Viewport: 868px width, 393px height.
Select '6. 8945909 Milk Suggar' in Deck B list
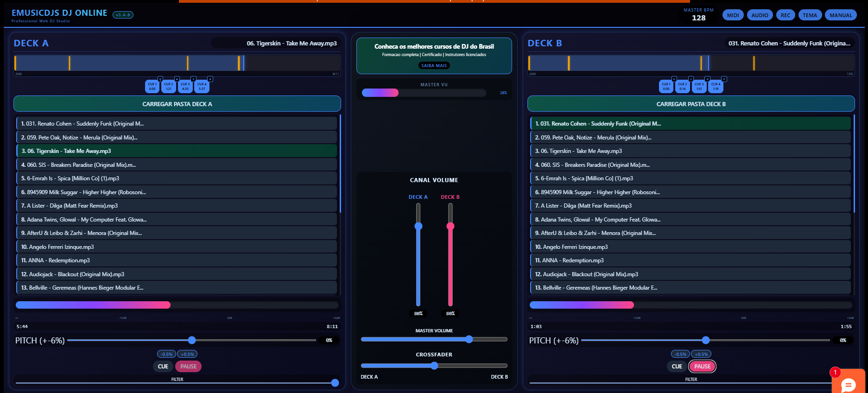pyautogui.click(x=690, y=192)
